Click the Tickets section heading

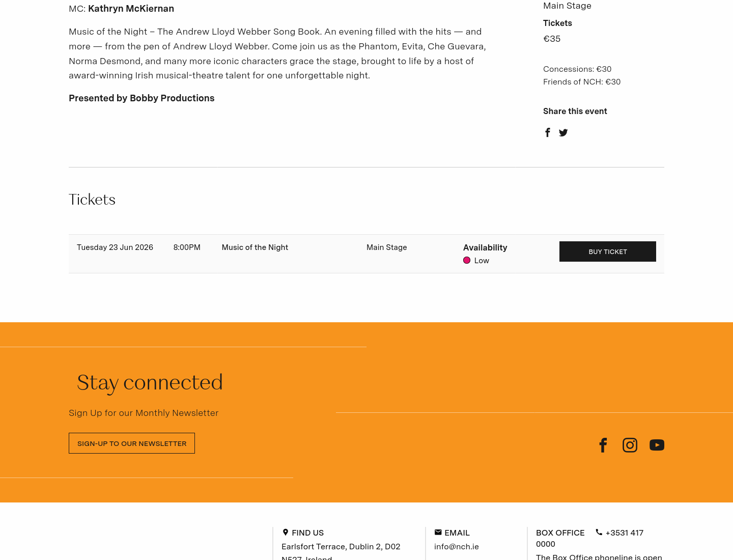92,200
